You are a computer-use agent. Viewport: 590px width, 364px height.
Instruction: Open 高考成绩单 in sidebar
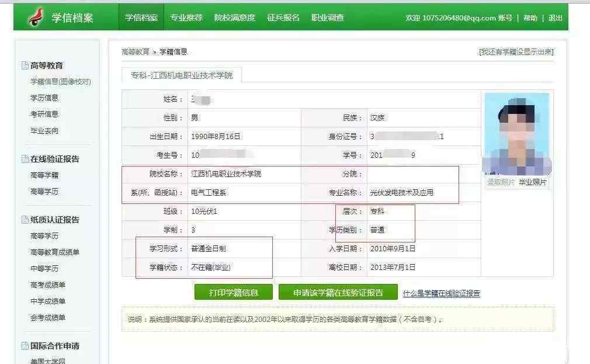pos(48,285)
